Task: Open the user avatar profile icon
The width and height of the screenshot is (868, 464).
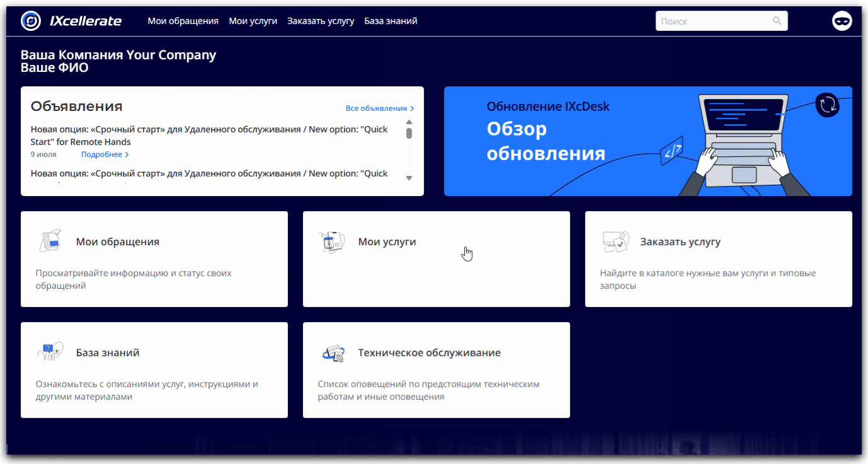Action: pyautogui.click(x=842, y=21)
